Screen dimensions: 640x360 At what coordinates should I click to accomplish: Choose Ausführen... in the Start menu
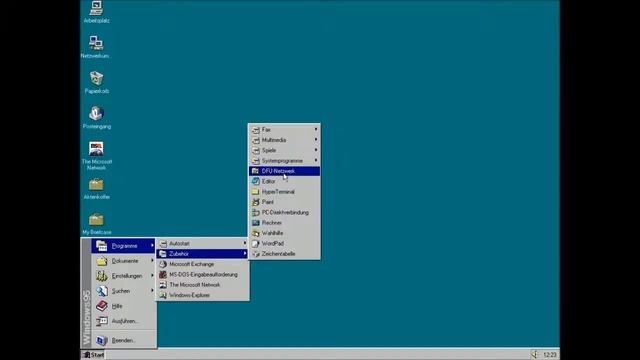point(123,321)
